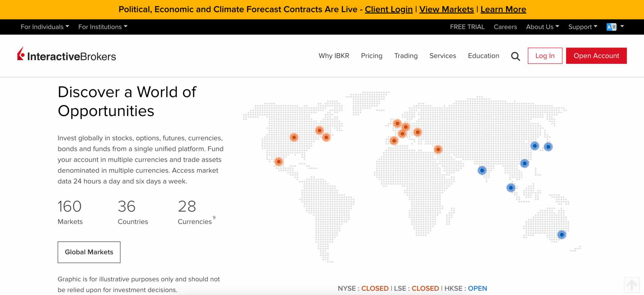Select blue market dot in Korea

click(535, 146)
